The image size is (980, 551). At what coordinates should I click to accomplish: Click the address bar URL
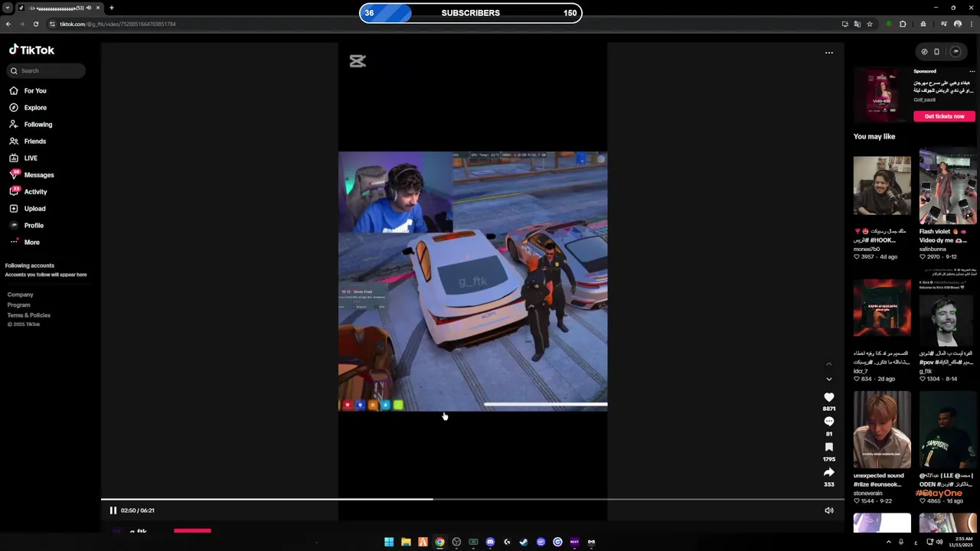(118, 24)
